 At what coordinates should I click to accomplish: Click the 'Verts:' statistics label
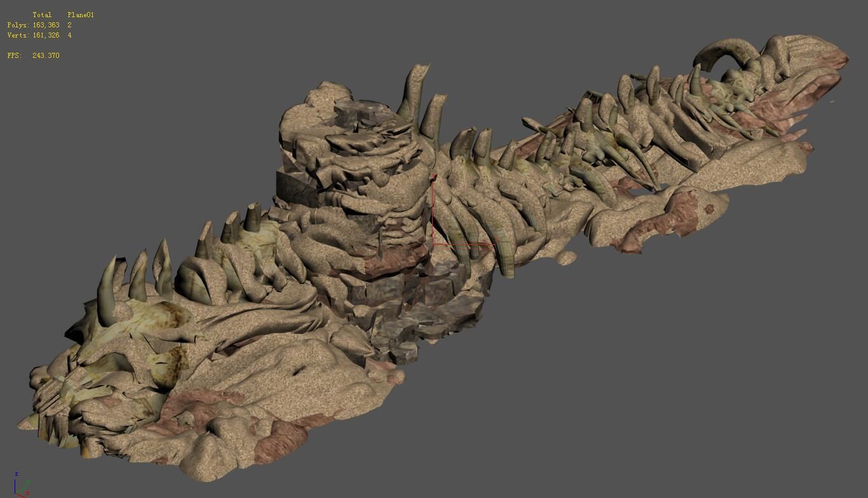(18, 35)
